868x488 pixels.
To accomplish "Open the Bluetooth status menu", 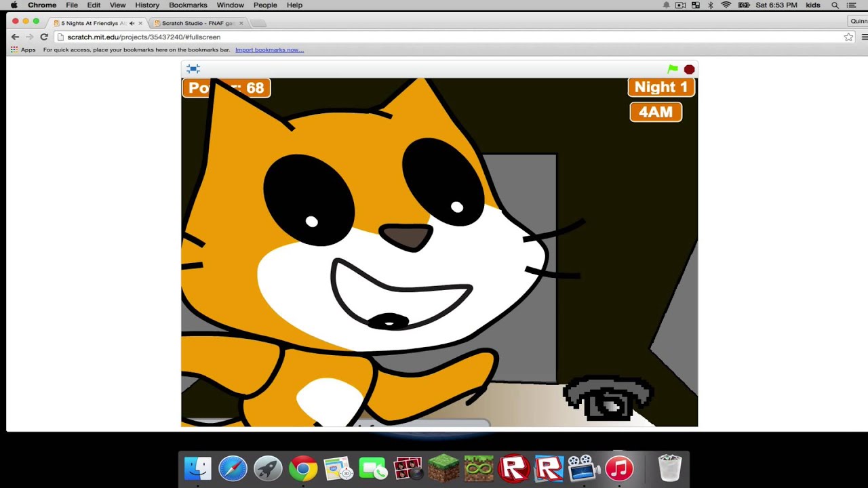I will pyautogui.click(x=711, y=5).
